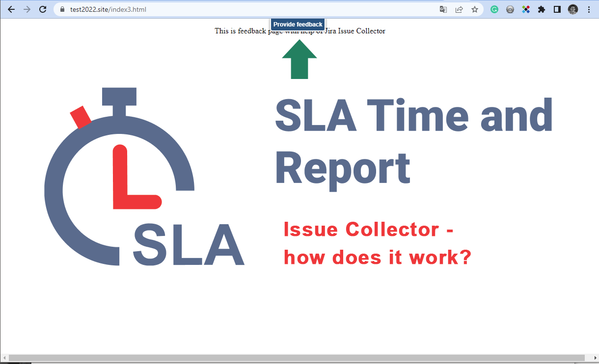Open the Chrome three-dot menu

[x=588, y=9]
